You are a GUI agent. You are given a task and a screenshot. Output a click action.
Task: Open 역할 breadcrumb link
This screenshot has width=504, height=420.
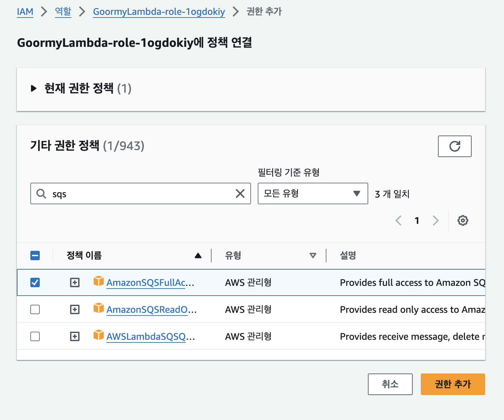pos(63,11)
